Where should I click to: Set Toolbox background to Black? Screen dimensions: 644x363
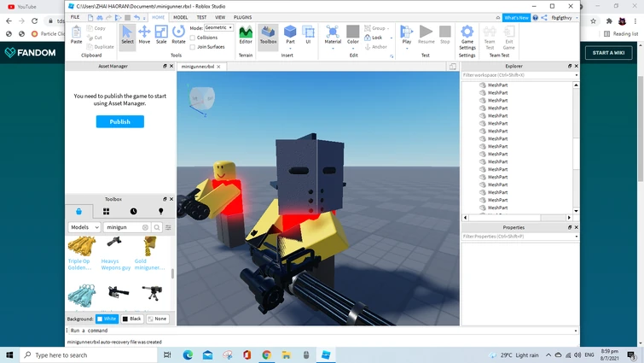[132, 319]
